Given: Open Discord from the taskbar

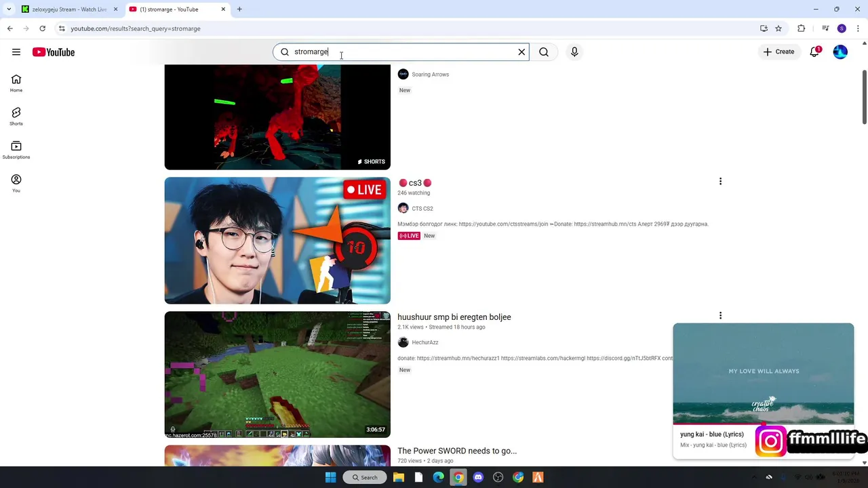Looking at the screenshot, I should [479, 477].
